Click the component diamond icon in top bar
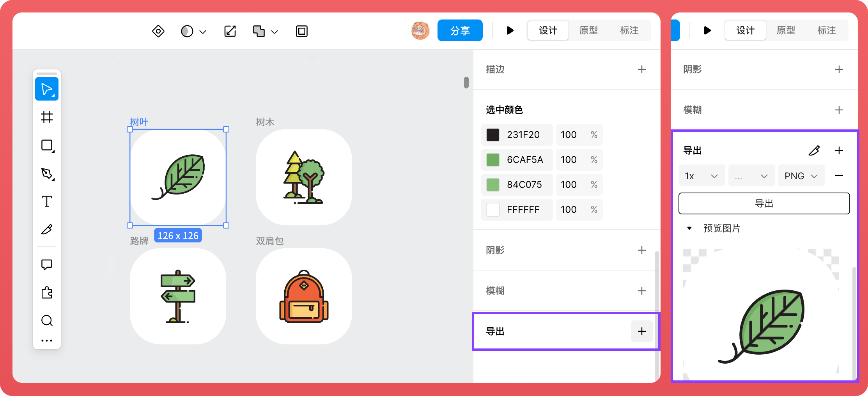Viewport: 868px width, 396px height. (x=158, y=31)
